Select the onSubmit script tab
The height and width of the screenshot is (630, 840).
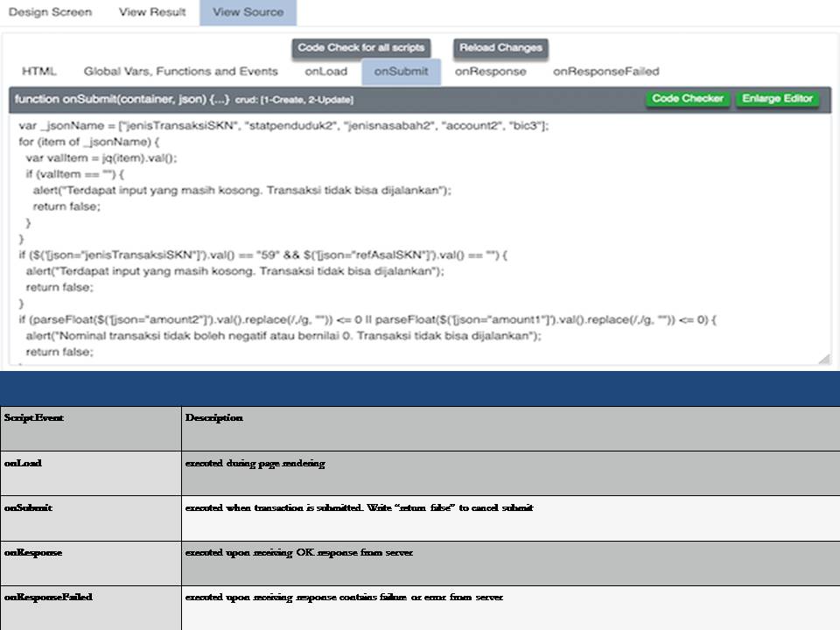pos(401,72)
